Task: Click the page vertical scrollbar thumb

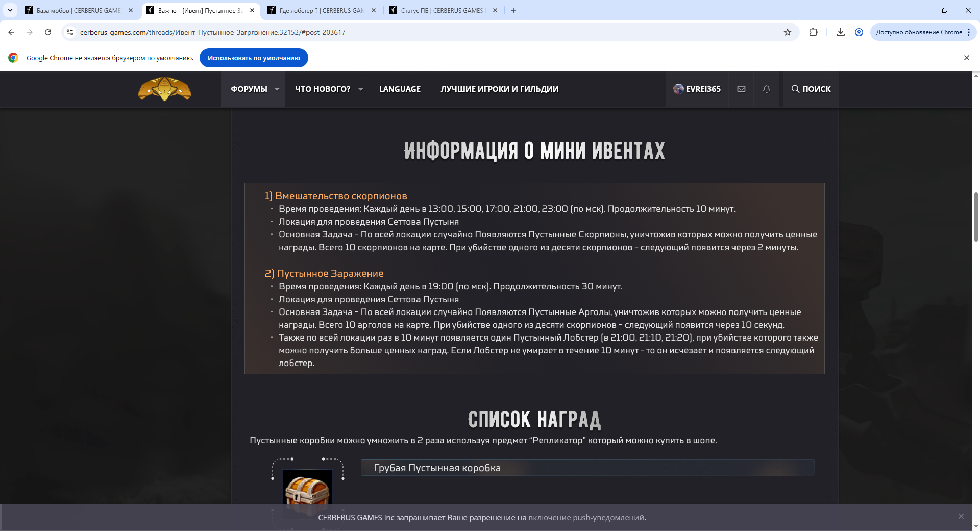Action: pos(976,217)
